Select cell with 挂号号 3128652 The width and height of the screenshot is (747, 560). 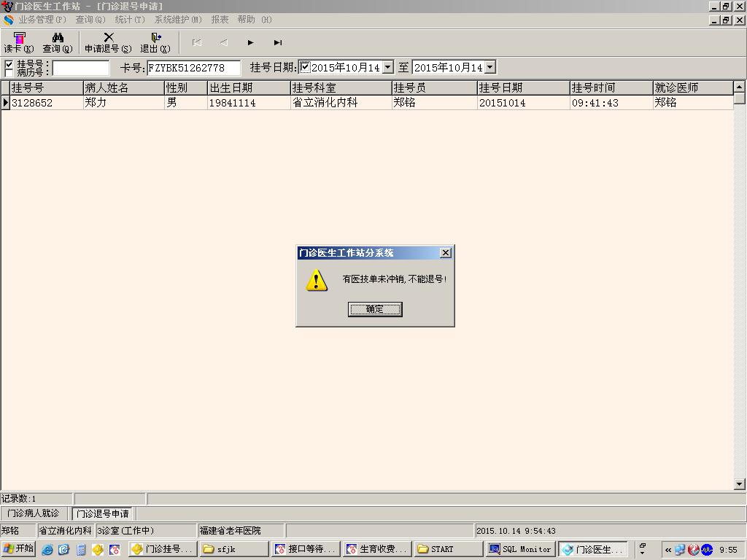pyautogui.click(x=46, y=102)
